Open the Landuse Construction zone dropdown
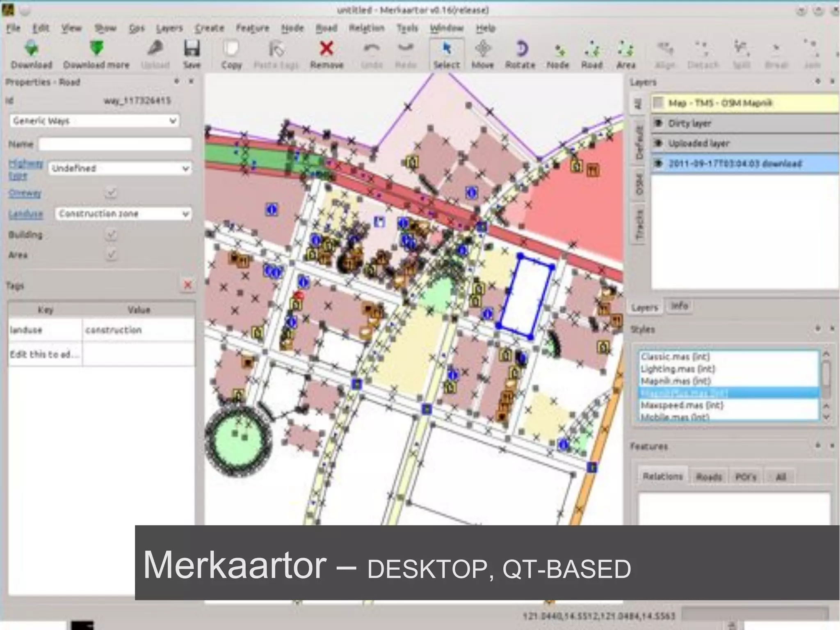Viewport: 840px width, 630px height. tap(123, 213)
